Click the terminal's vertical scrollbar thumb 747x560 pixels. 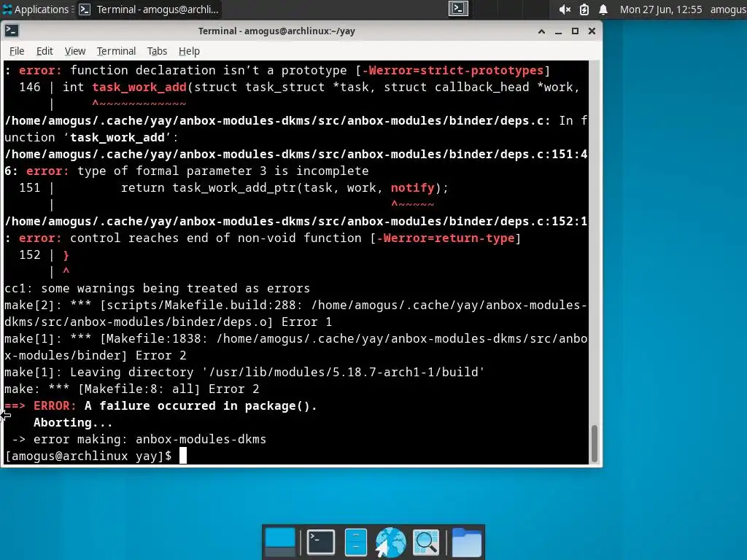tap(594, 443)
